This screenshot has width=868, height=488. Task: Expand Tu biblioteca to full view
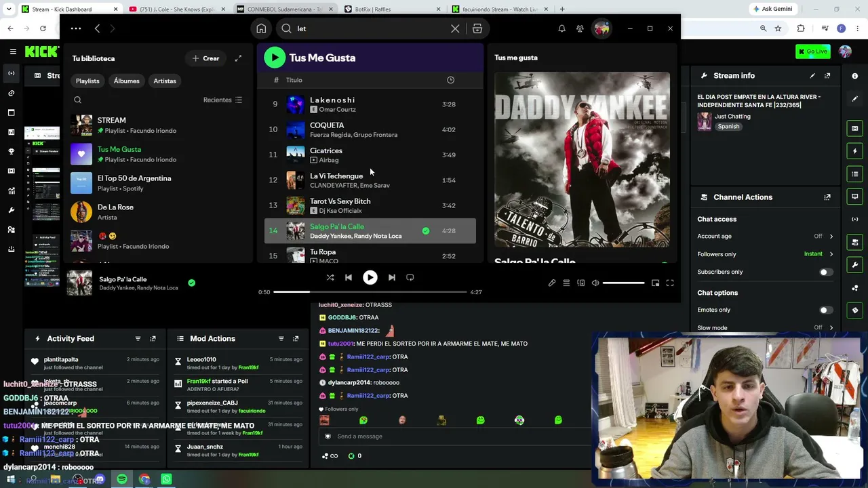click(238, 58)
